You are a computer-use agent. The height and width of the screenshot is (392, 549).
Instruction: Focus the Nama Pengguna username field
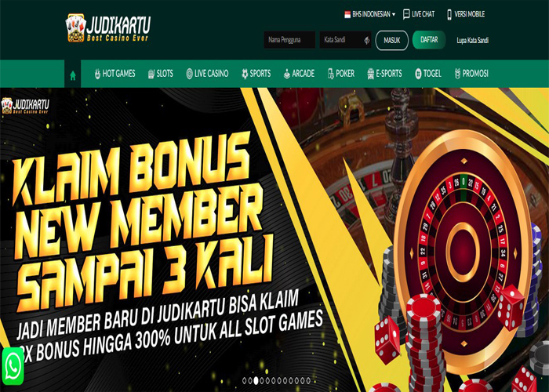(x=289, y=40)
